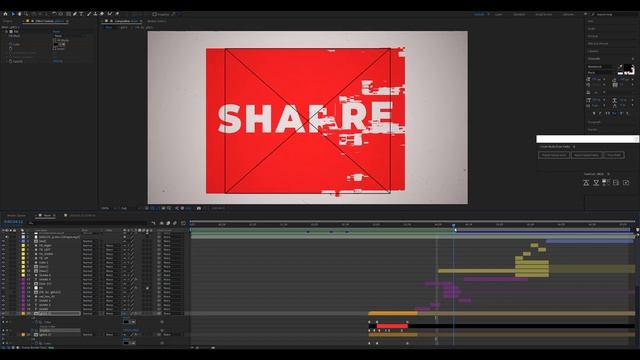Click the viewer snapshot camera icon

tap(199, 208)
